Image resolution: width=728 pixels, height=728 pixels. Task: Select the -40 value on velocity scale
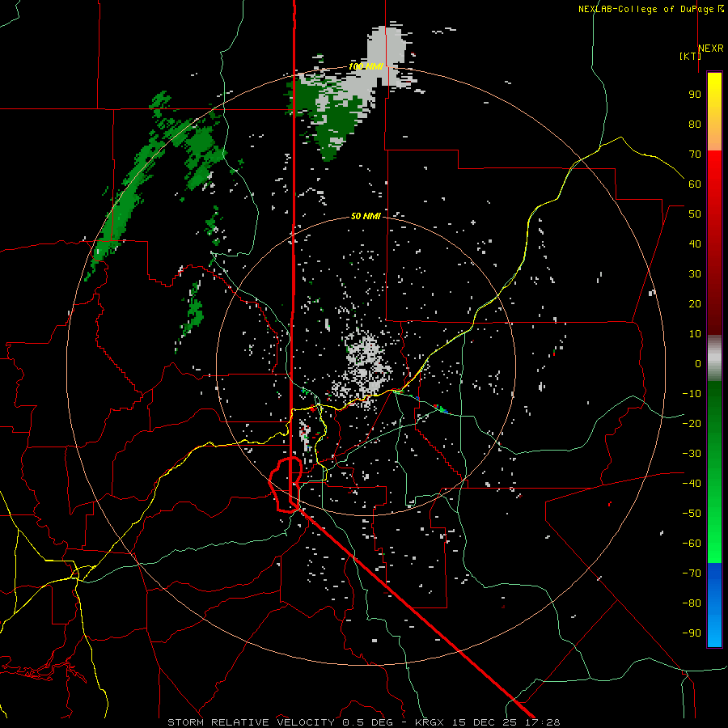(692, 484)
